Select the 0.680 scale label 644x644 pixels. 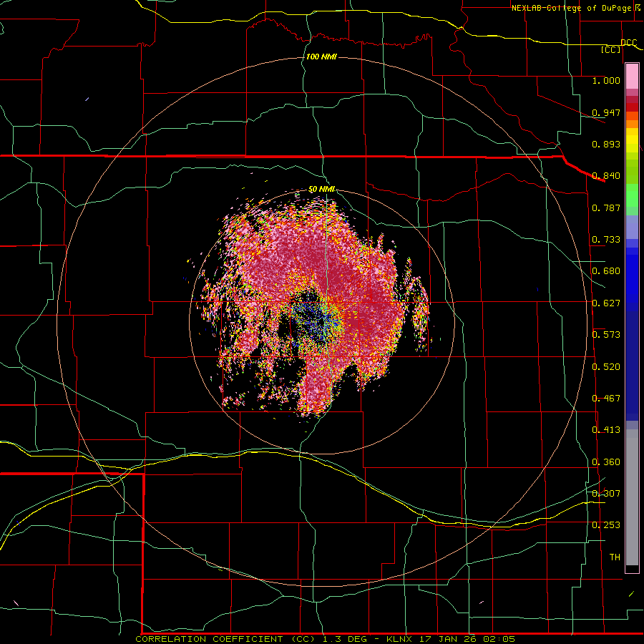[606, 271]
